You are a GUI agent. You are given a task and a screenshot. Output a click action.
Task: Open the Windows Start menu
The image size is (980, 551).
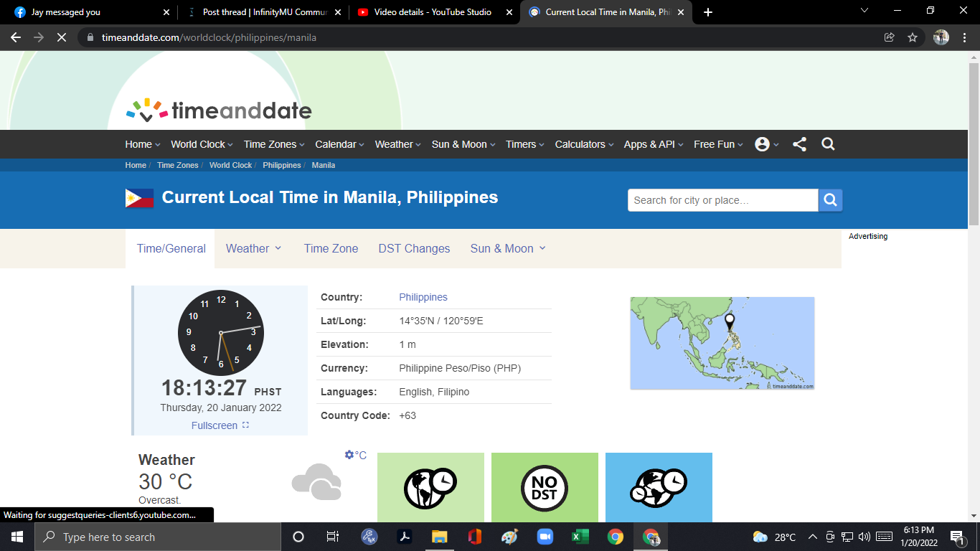(17, 537)
